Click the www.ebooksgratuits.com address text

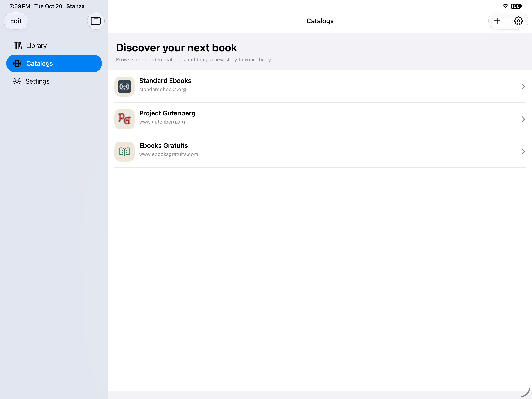(x=169, y=154)
